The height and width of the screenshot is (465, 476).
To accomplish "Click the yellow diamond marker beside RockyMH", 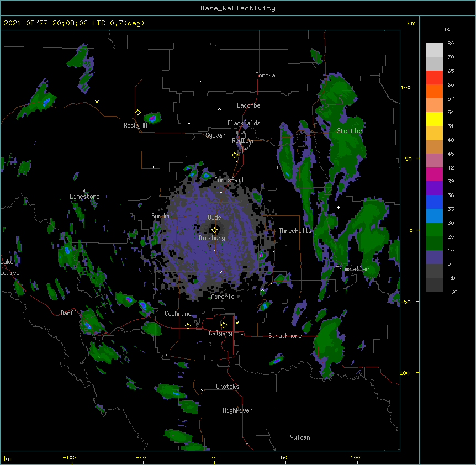I will (137, 113).
